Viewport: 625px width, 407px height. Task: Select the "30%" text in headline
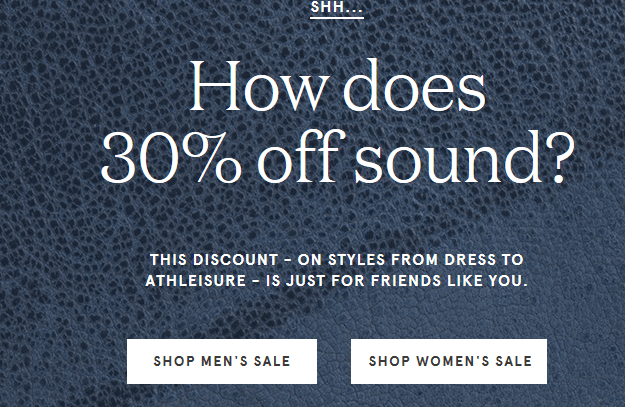[171, 159]
